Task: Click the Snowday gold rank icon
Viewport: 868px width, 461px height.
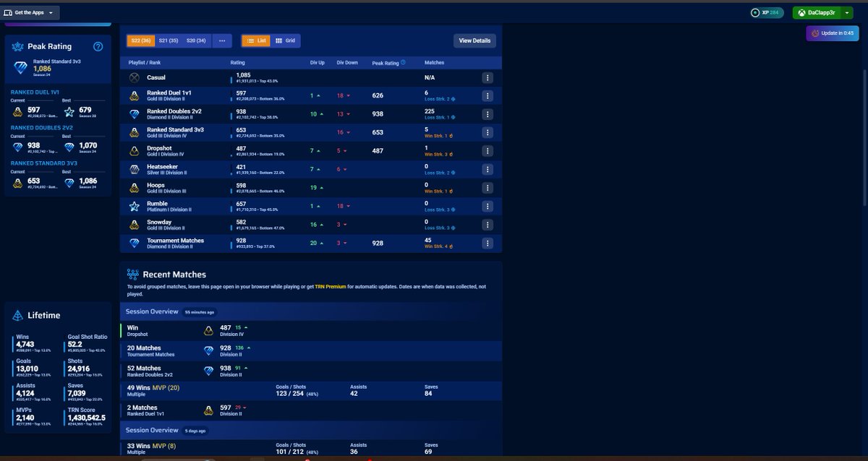Action: 134,224
